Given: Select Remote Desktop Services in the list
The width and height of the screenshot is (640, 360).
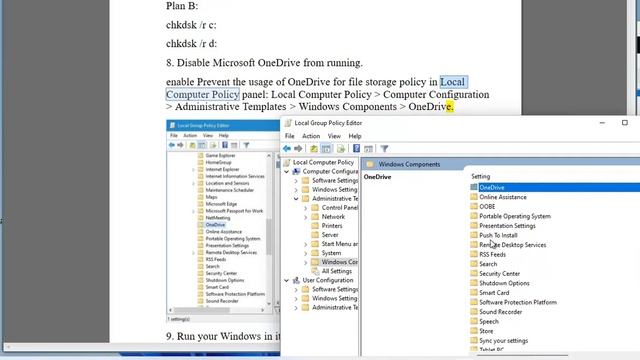Looking at the screenshot, I should (512, 245).
